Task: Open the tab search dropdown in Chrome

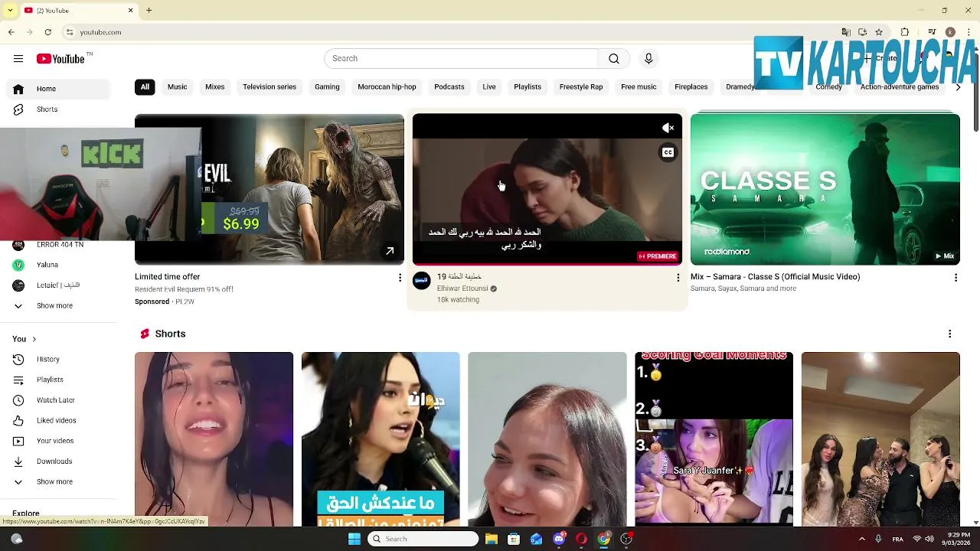Action: coord(10,11)
